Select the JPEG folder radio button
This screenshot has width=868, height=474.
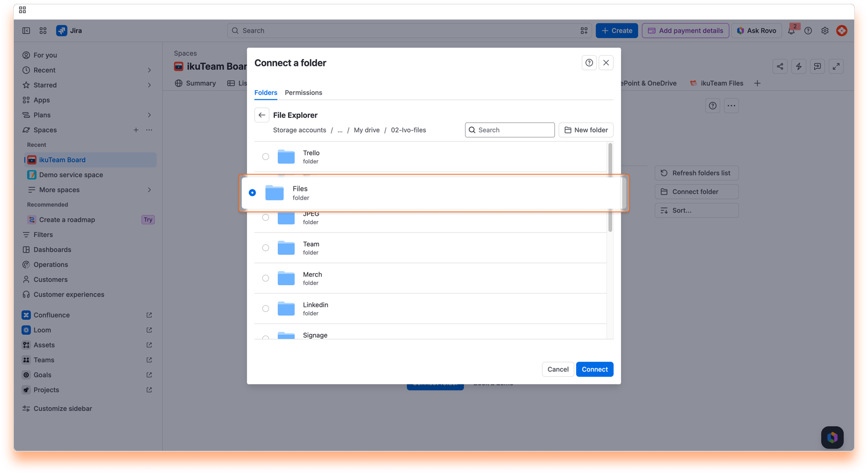click(266, 217)
